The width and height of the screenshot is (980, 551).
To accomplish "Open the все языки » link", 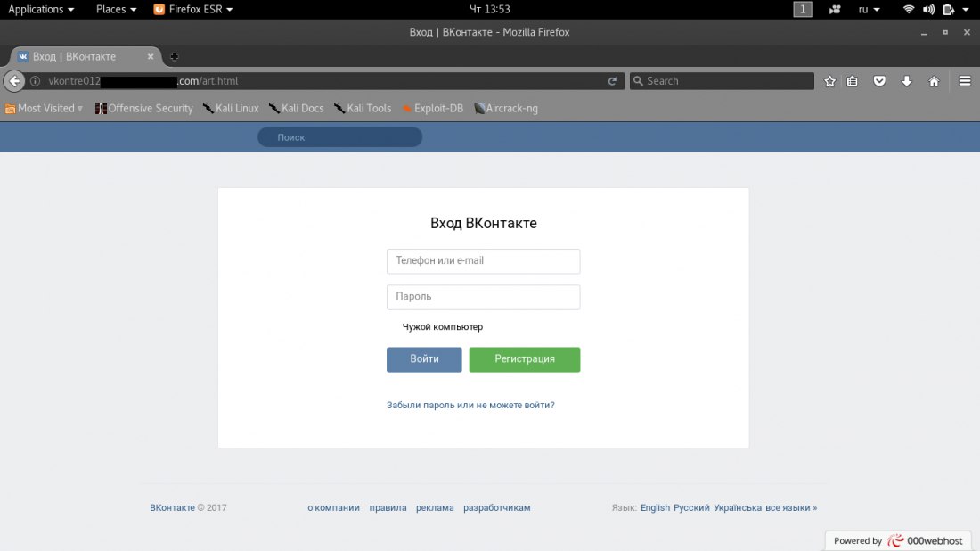I will tap(791, 508).
